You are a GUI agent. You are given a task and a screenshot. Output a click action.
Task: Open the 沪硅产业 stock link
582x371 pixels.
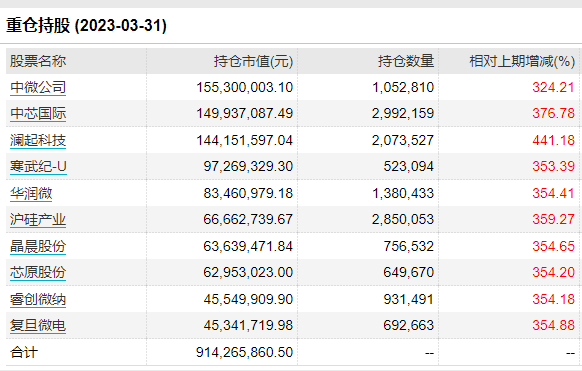(x=38, y=220)
